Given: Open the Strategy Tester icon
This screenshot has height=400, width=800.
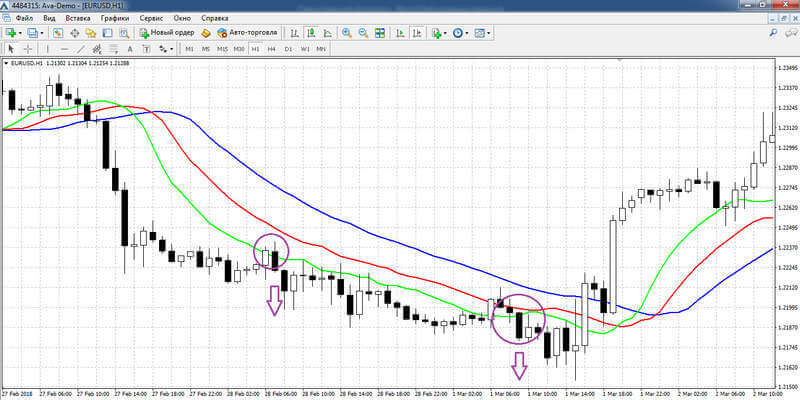Looking at the screenshot, I should (x=123, y=33).
